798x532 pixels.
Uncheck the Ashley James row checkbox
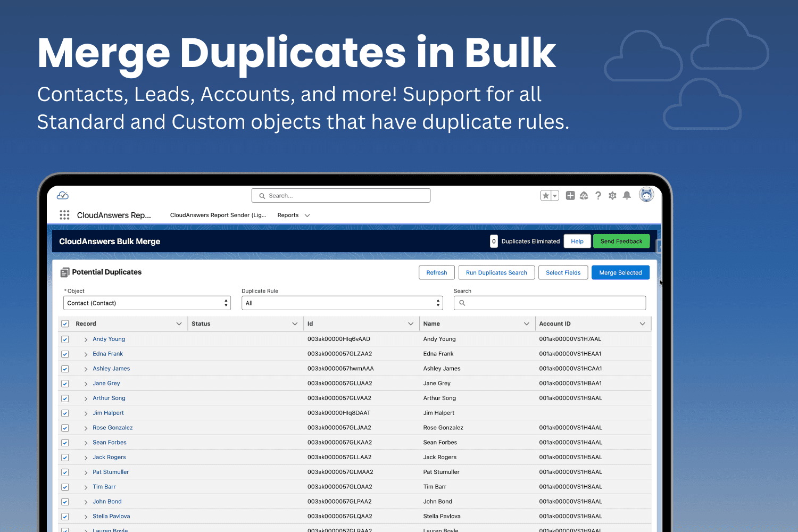coord(65,369)
